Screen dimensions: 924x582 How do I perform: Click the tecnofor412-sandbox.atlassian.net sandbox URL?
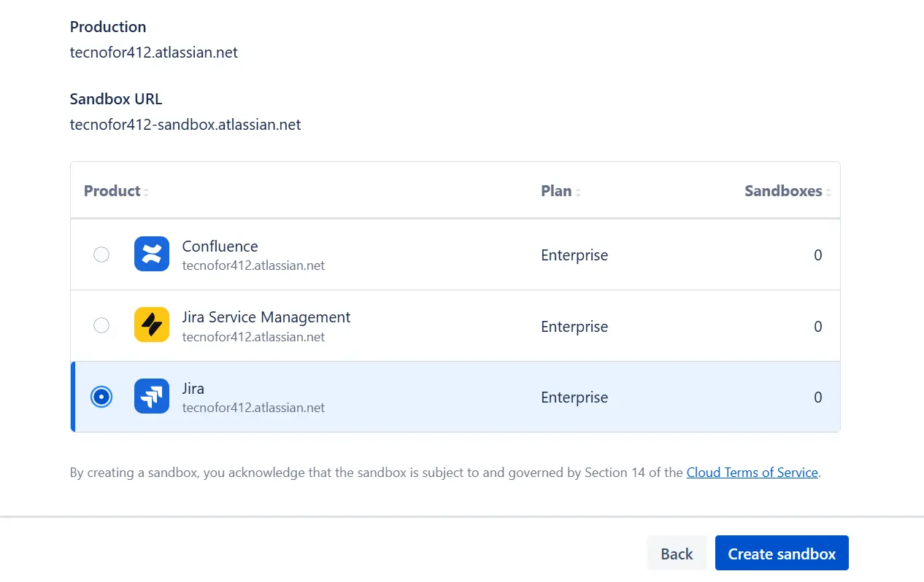click(185, 125)
